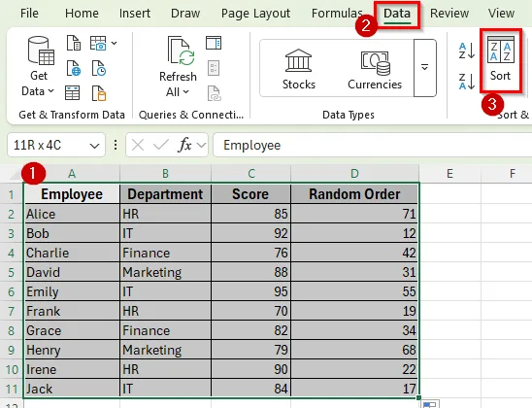
Task: Select column E header
Action: [449, 174]
